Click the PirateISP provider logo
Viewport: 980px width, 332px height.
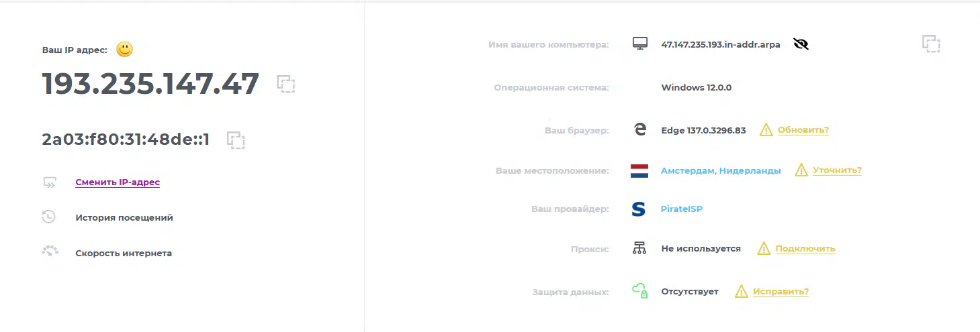point(639,209)
